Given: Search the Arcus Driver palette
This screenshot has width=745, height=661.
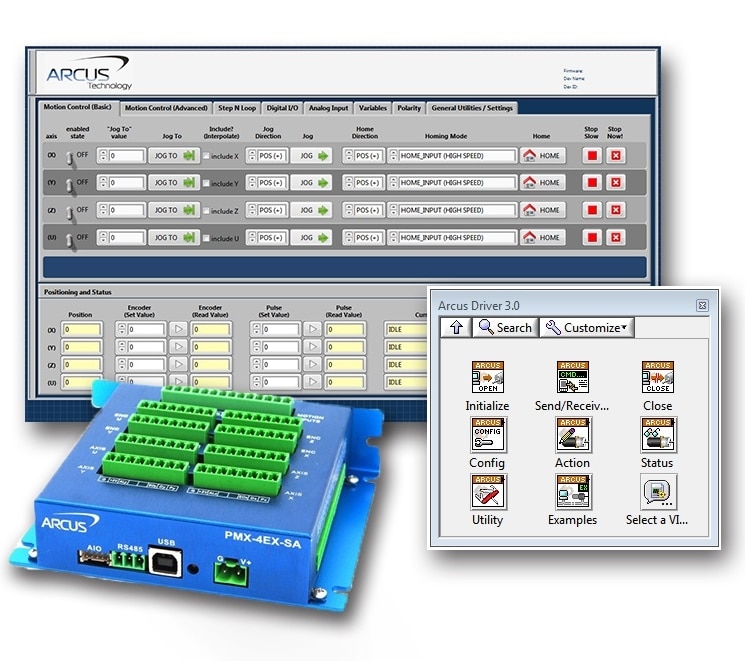Looking at the screenshot, I should (x=505, y=327).
